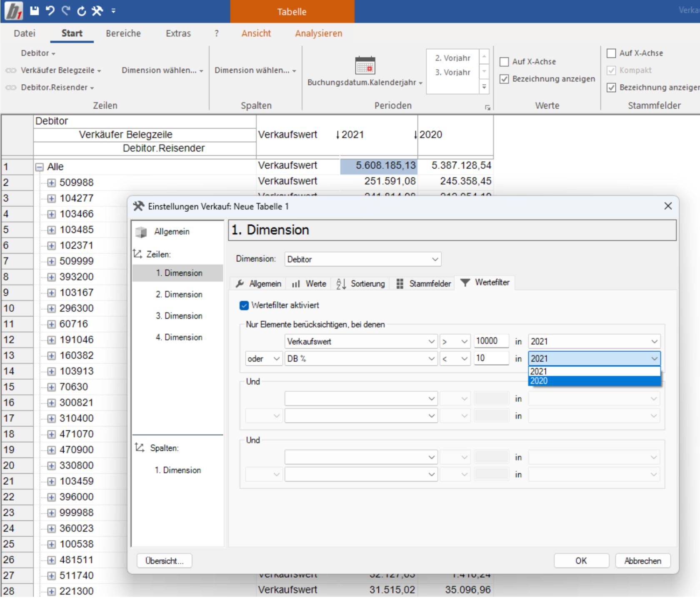The image size is (700, 598).
Task: Open the Dimension Debitor combo box
Action: pos(363,259)
